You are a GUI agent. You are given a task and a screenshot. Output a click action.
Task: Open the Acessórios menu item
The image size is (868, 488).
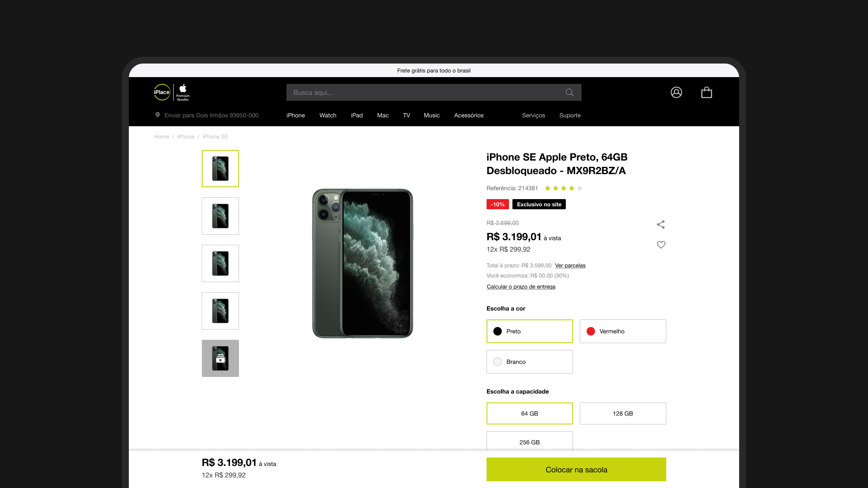[x=469, y=115]
